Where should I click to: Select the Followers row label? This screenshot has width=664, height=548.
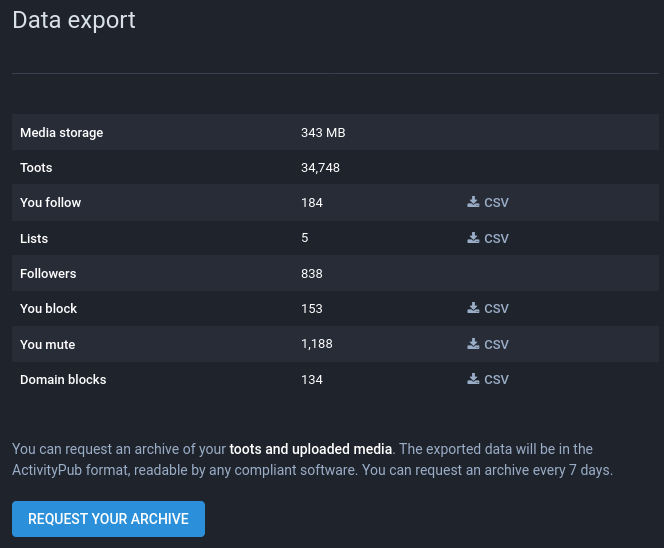[48, 273]
